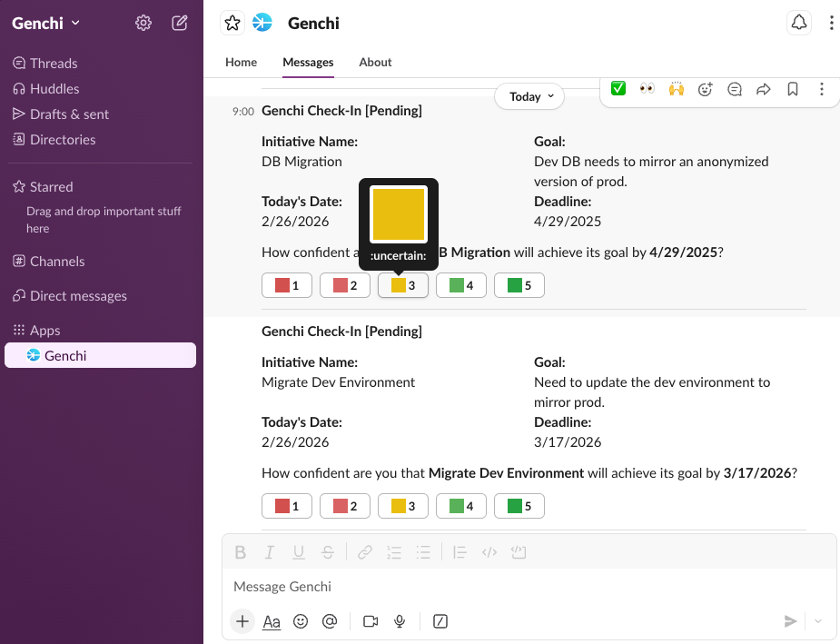React with the eyes emoji shortcut
Viewport: 840px width, 644px height.
point(646,89)
